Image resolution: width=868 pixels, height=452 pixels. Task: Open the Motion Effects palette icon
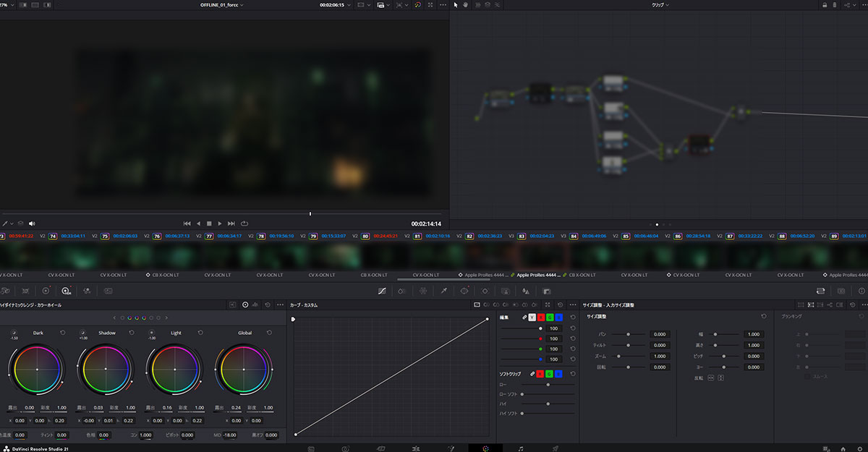coord(108,290)
